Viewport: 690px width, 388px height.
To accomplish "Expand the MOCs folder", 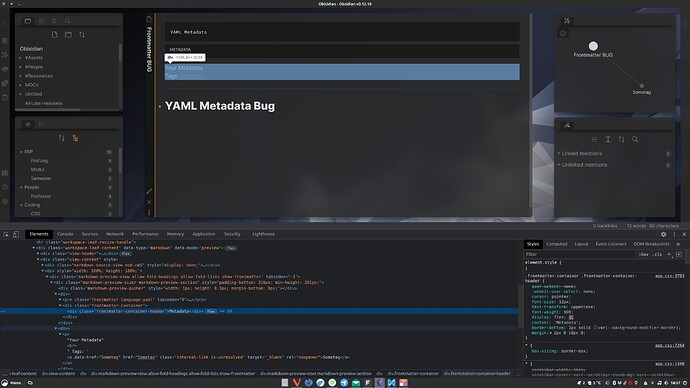I will (x=20, y=85).
